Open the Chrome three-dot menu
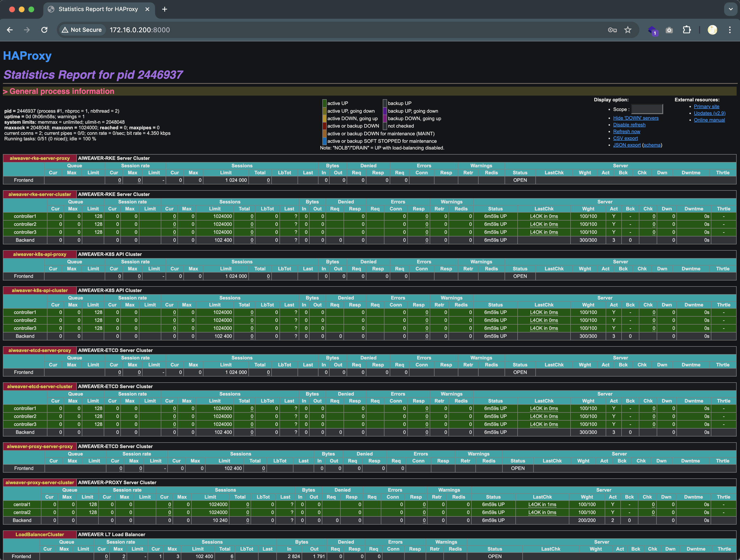740x560 pixels. tap(730, 30)
